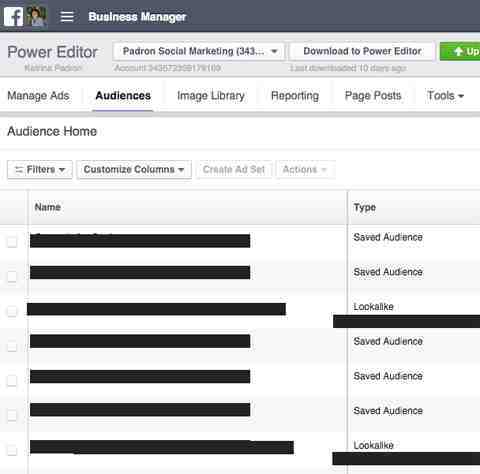Click the Create Ad Set button

click(234, 170)
